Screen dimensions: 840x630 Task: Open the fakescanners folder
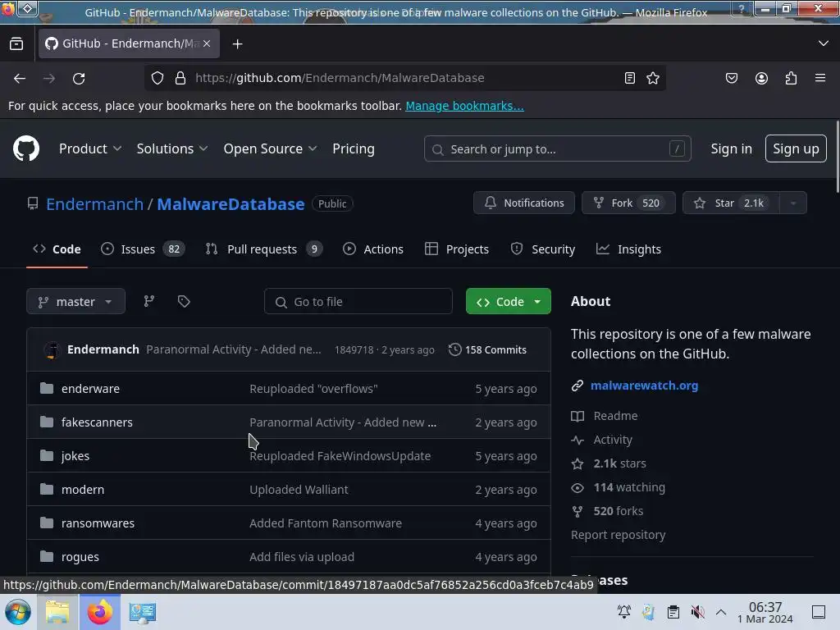coord(97,422)
